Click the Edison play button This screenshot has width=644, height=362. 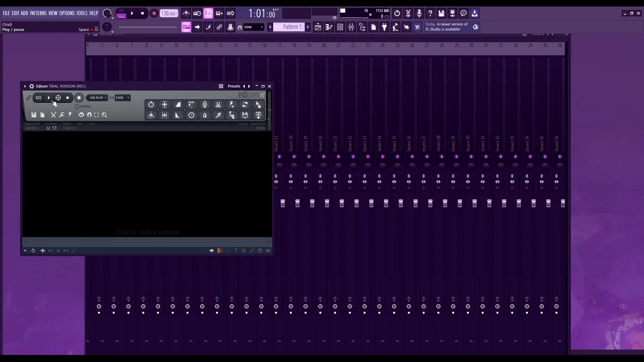49,98
